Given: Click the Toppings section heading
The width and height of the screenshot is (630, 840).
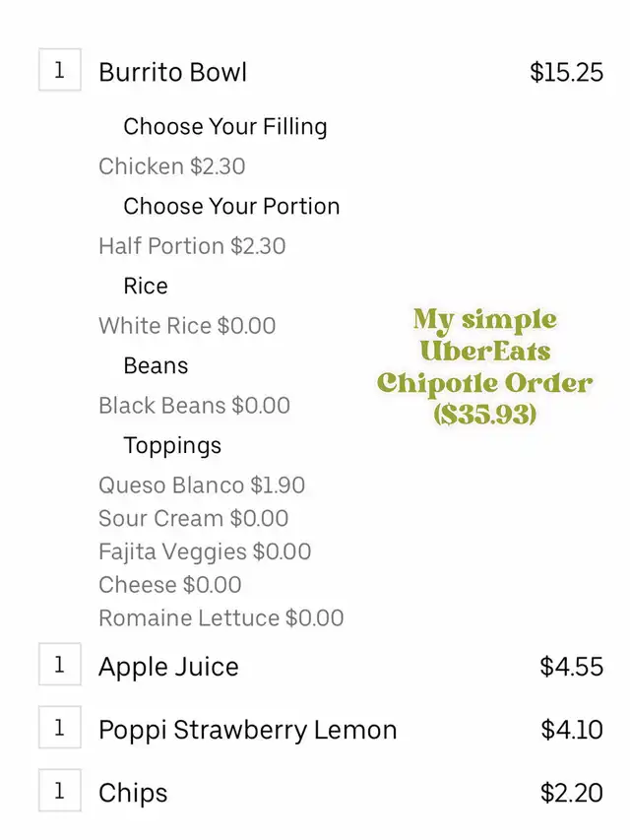Looking at the screenshot, I should (x=172, y=446).
